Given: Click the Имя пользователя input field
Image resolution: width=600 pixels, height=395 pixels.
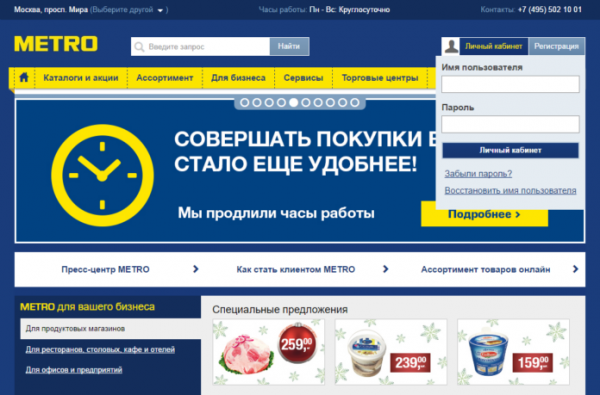Looking at the screenshot, I should [510, 84].
